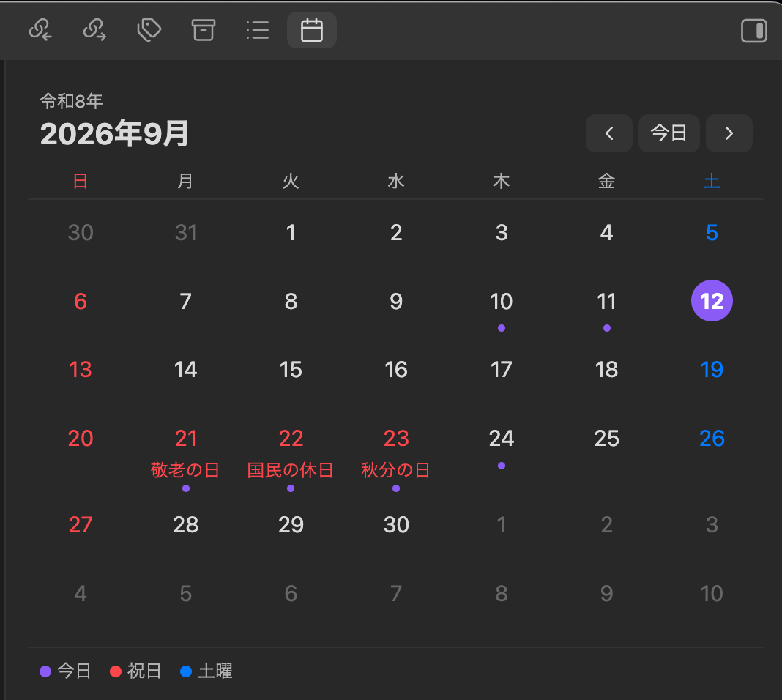The width and height of the screenshot is (782, 700).
Task: Select Sunday September 20
Action: click(x=81, y=439)
